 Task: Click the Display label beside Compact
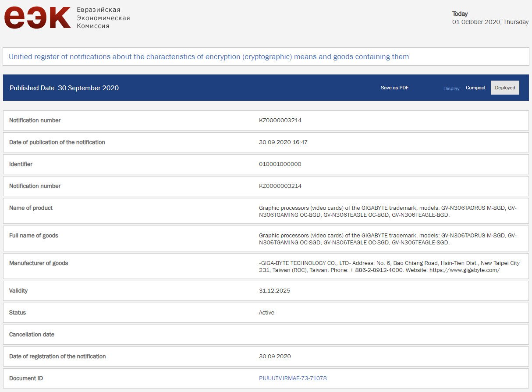(x=452, y=88)
